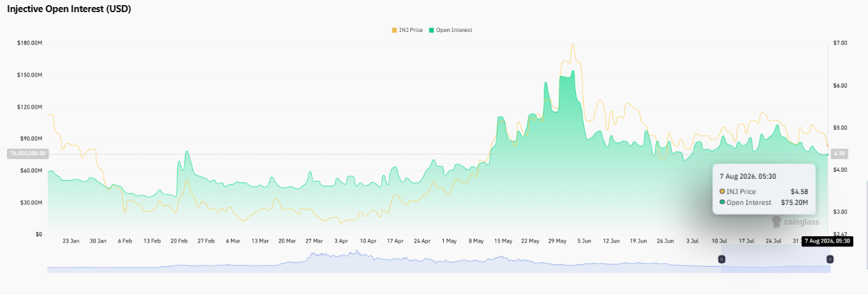Click the '$5.00' right price axis value
This screenshot has height=295, width=868.
point(840,128)
